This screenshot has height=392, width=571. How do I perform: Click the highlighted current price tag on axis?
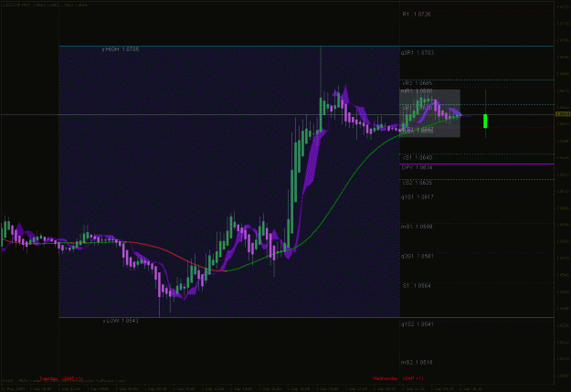[x=563, y=114]
